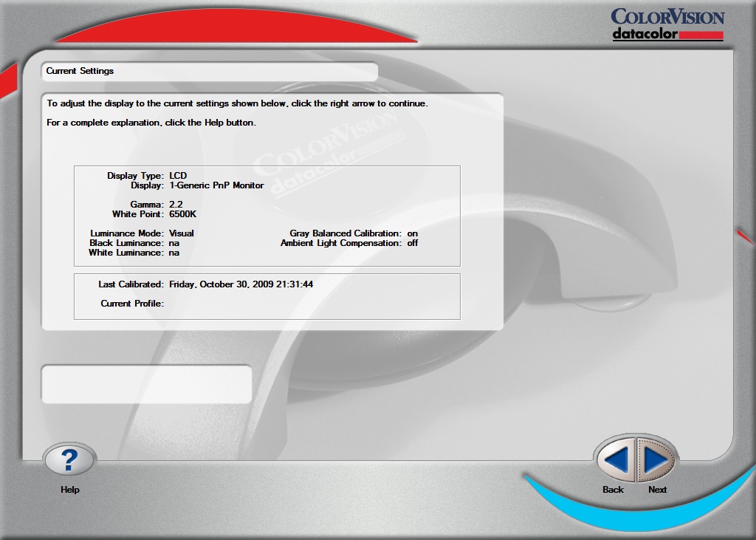The image size is (756, 540).
Task: Click the 'Current Profile:' label
Action: 132,304
